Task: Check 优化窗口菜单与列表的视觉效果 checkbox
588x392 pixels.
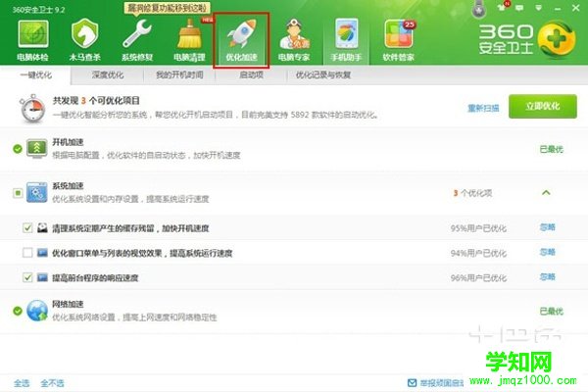Action: [x=27, y=253]
